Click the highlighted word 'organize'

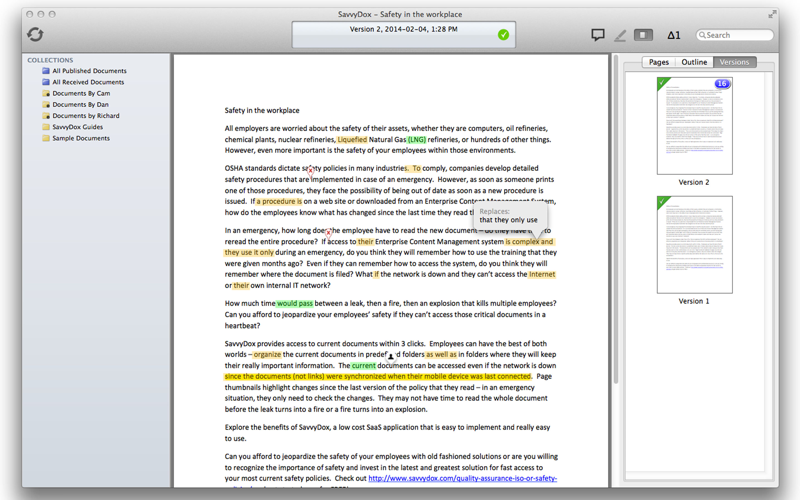point(267,354)
